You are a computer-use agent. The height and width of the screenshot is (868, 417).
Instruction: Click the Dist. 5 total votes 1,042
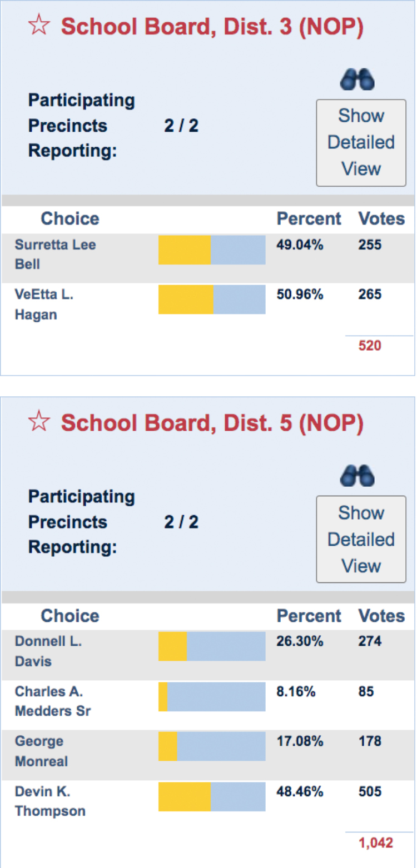point(375,843)
